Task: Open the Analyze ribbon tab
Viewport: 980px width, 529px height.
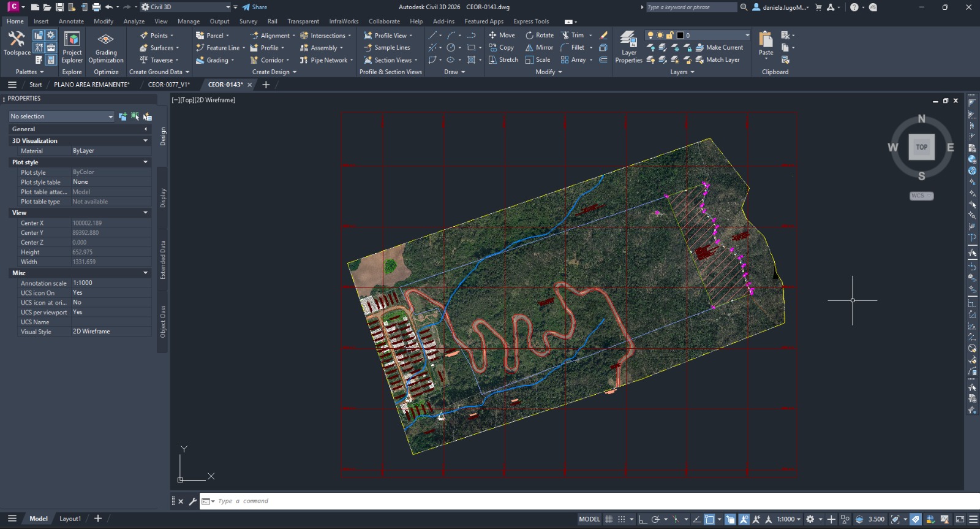Action: click(x=134, y=21)
